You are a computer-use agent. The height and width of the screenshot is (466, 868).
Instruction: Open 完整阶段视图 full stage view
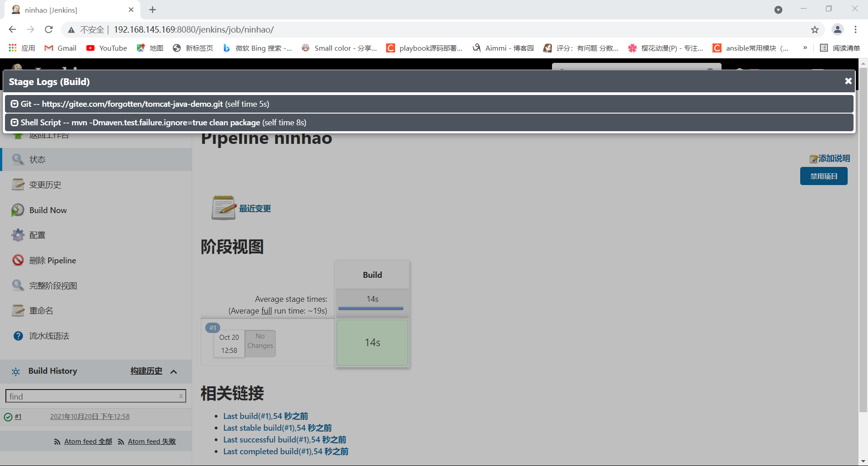point(53,285)
